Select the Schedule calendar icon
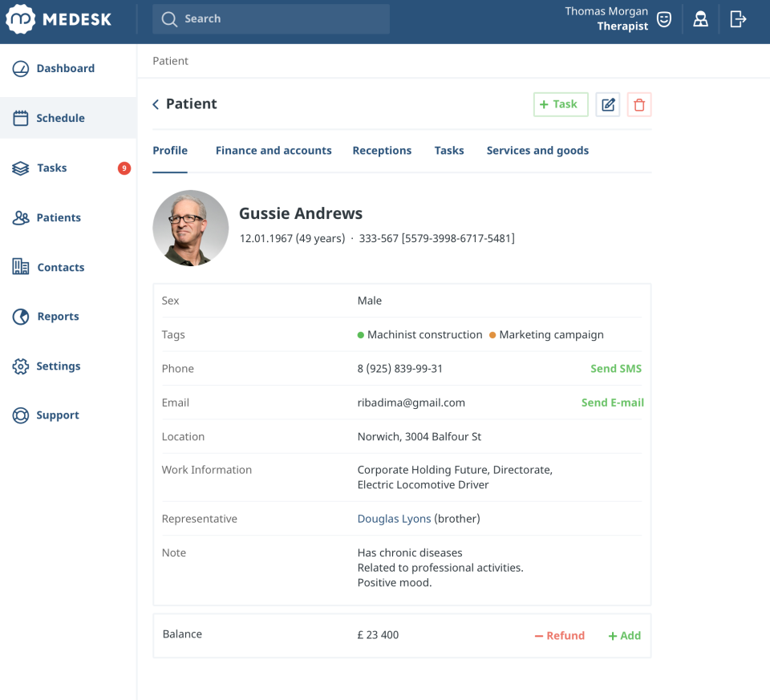The width and height of the screenshot is (770, 700). point(19,118)
